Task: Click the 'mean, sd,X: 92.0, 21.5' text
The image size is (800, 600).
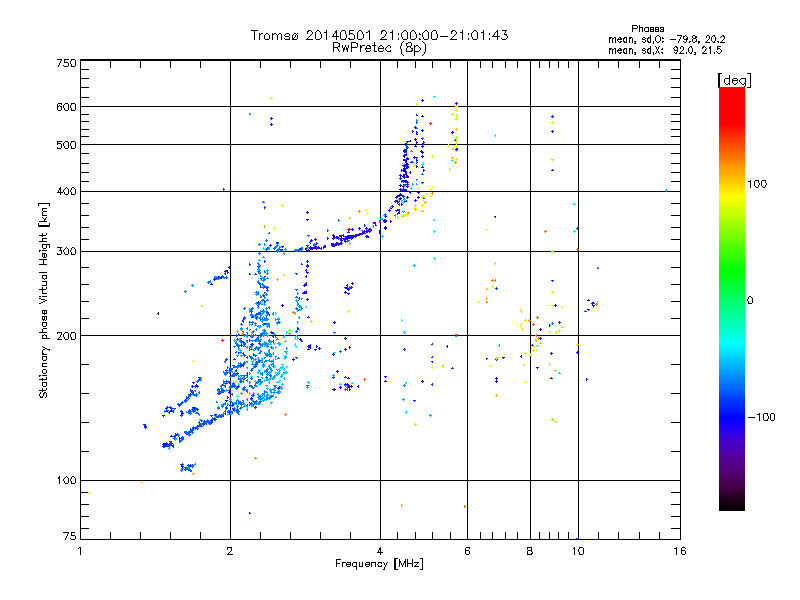Action: point(665,50)
